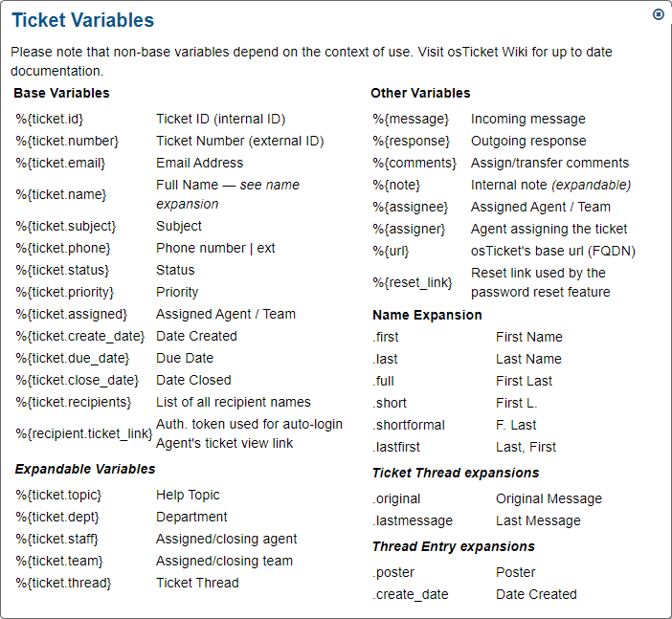Image resolution: width=672 pixels, height=619 pixels.
Task: Click the %{ticket.id} variable
Action: tap(51, 119)
